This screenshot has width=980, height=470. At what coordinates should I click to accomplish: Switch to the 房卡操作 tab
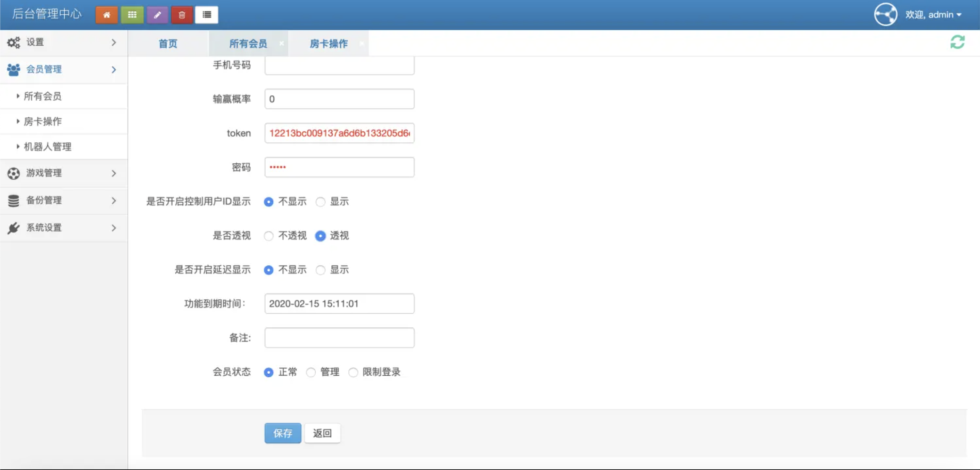pos(328,43)
